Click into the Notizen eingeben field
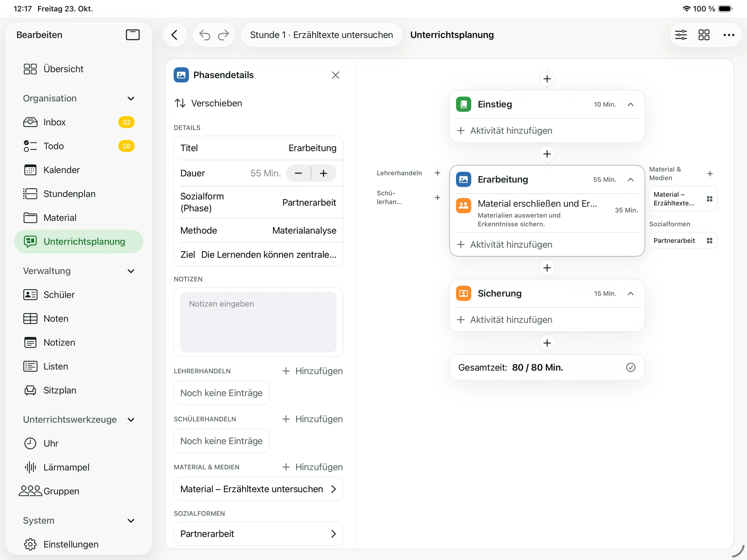The image size is (747, 560). click(x=258, y=322)
